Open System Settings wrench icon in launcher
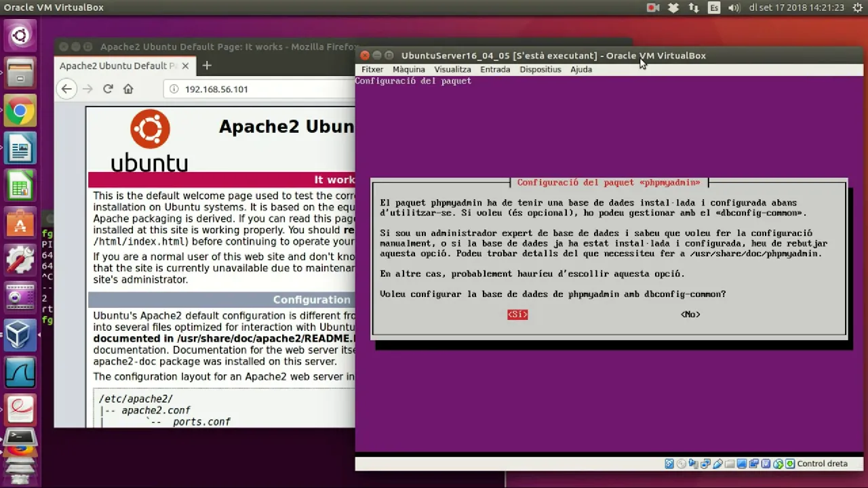 pos(20,261)
